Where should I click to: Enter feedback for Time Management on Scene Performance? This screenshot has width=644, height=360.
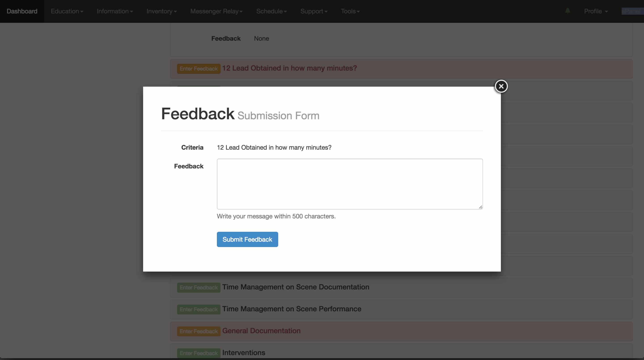[199, 310]
